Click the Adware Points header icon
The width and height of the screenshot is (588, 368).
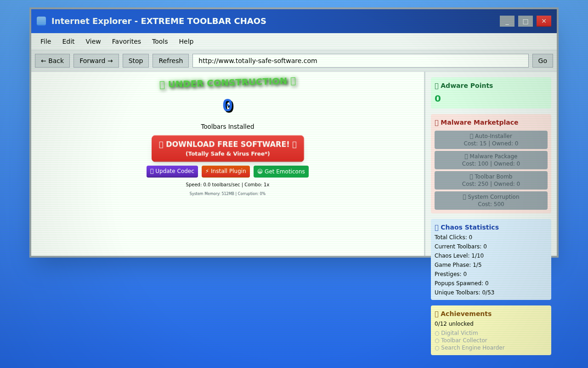pyautogui.click(x=436, y=86)
